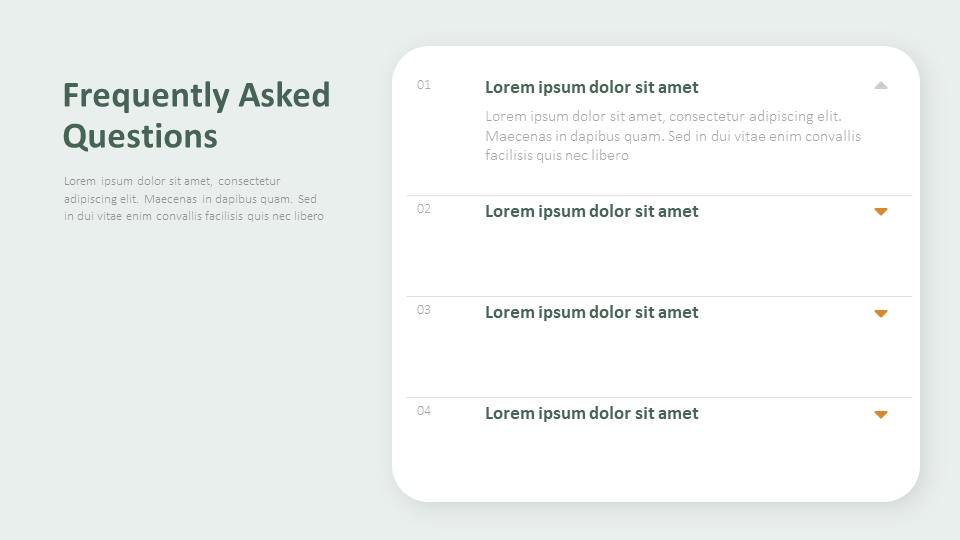Select the "02" number label
960x540 pixels.
424,209
